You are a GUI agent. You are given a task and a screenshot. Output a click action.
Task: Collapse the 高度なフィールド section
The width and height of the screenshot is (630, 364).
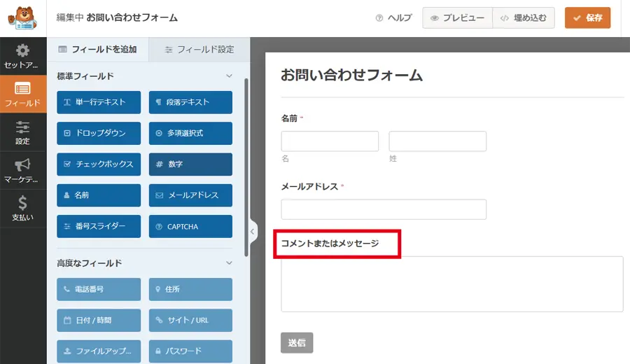pos(229,262)
